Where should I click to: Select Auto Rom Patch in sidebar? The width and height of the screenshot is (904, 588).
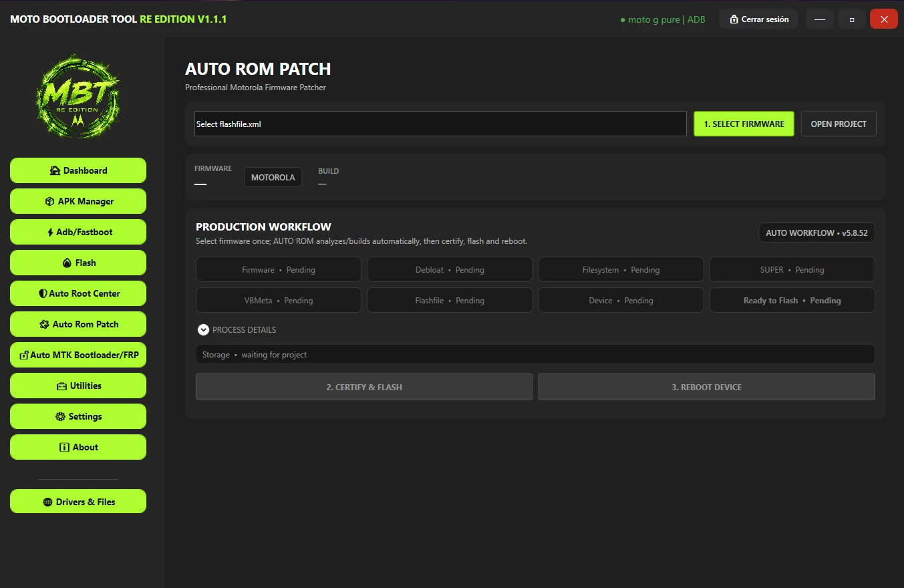78,324
